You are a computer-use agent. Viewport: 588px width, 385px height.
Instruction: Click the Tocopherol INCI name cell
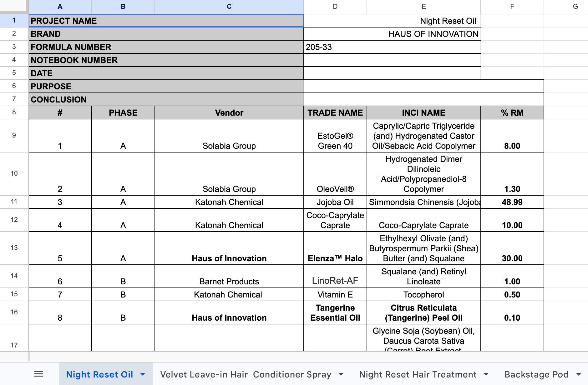[424, 294]
